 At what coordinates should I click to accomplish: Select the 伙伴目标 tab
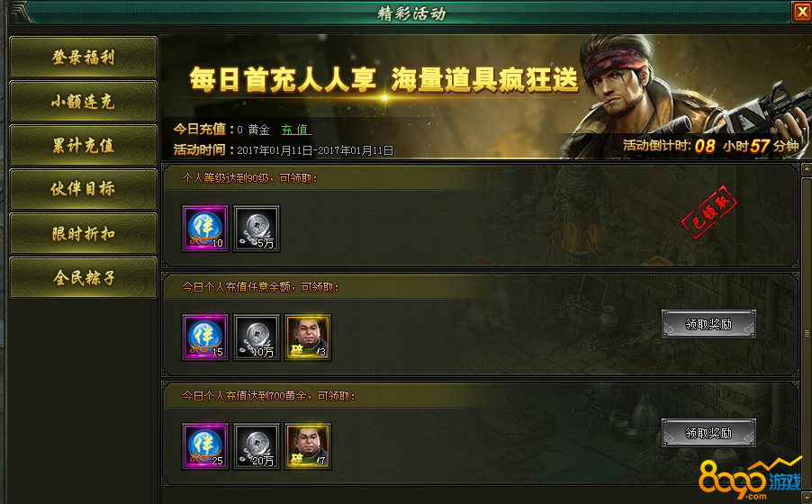[x=83, y=189]
